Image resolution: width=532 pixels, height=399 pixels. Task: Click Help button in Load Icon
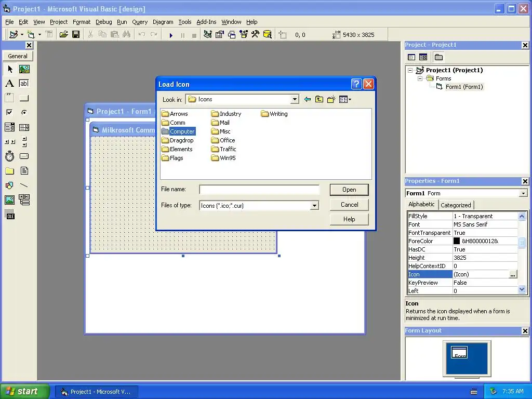(349, 219)
